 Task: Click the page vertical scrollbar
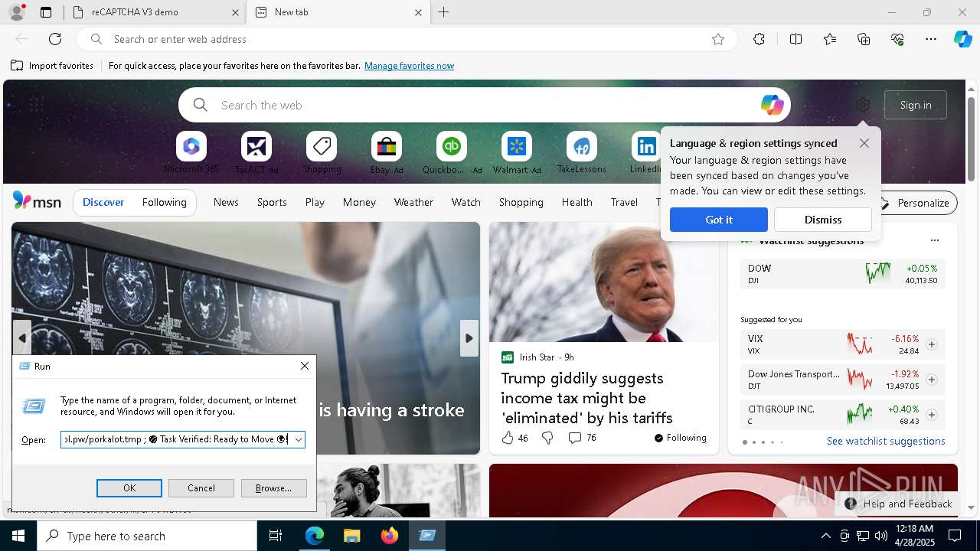pos(971,138)
